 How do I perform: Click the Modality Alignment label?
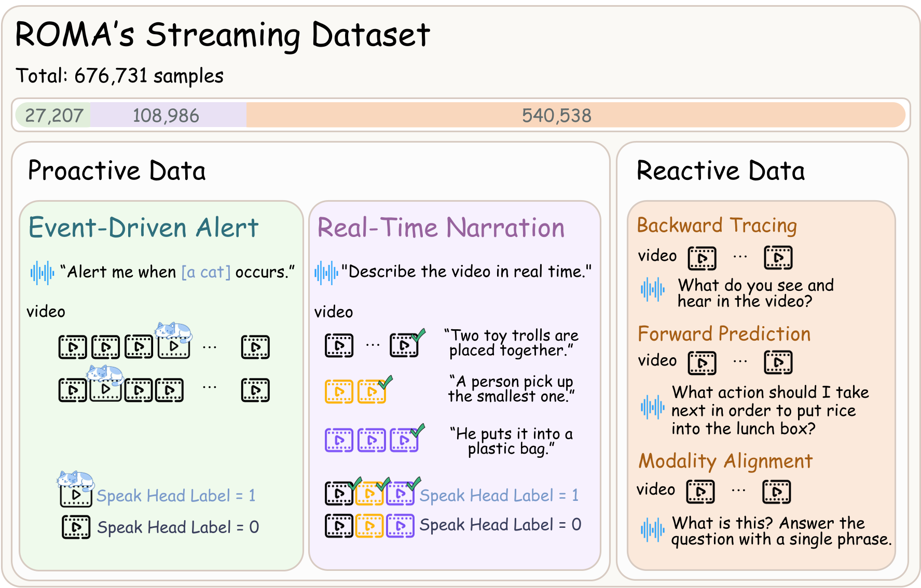pyautogui.click(x=726, y=461)
